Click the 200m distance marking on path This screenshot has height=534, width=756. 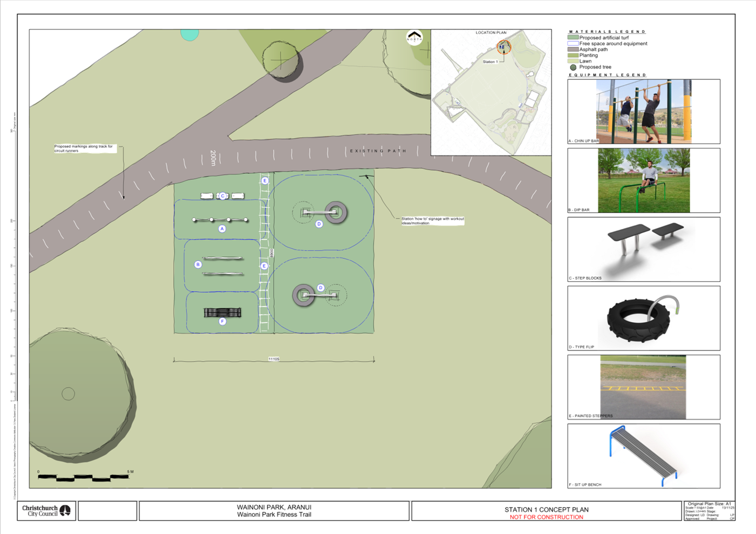point(213,158)
